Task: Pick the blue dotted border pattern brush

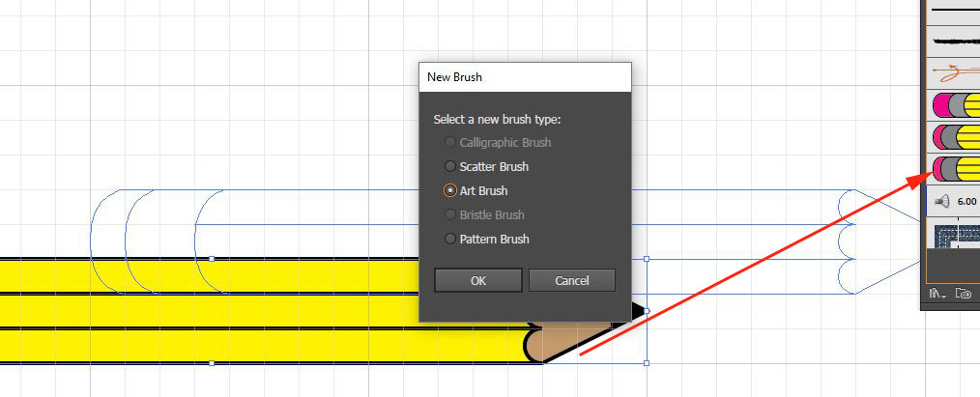Action: coord(955,234)
